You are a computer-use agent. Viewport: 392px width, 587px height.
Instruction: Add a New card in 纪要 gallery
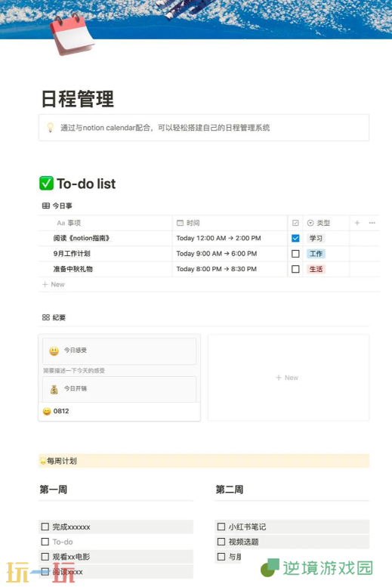click(x=289, y=378)
